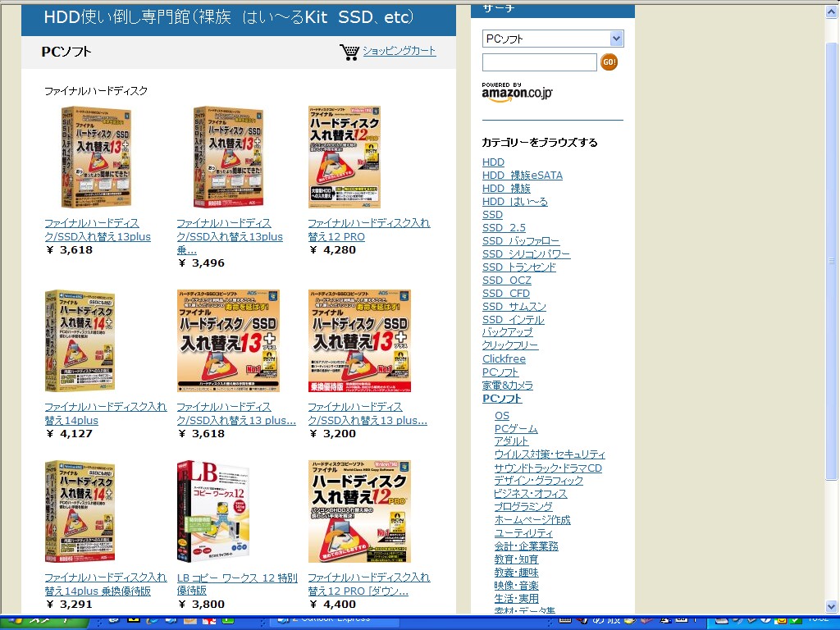This screenshot has height=630, width=840.
Task: Open the 13 plus... link priced ¥3,200
Action: (x=367, y=413)
